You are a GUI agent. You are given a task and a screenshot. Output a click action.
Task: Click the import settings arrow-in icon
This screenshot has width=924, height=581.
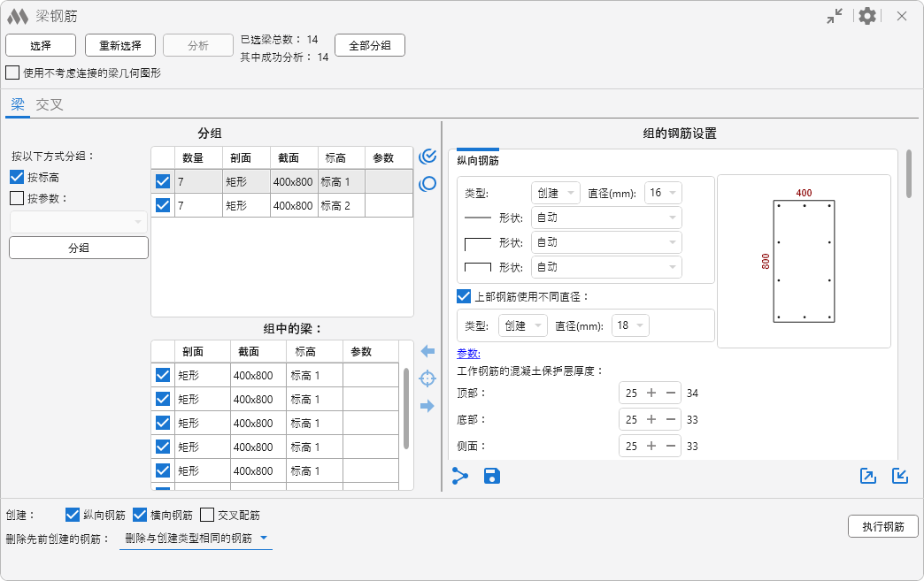(900, 477)
